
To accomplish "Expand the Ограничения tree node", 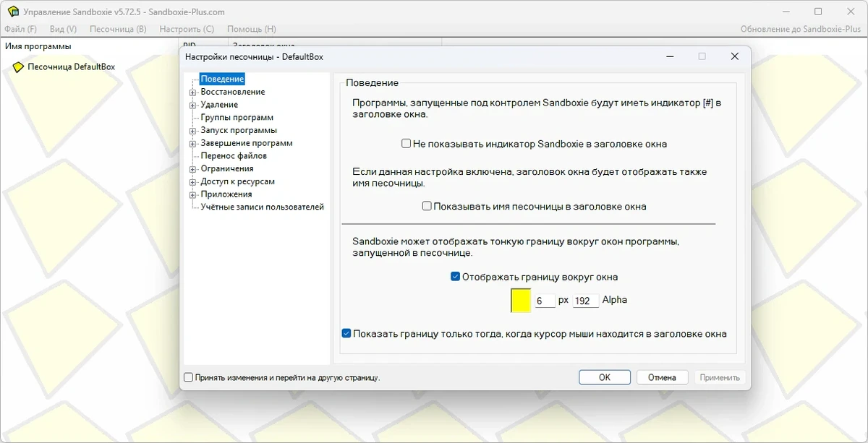I will [x=192, y=170].
